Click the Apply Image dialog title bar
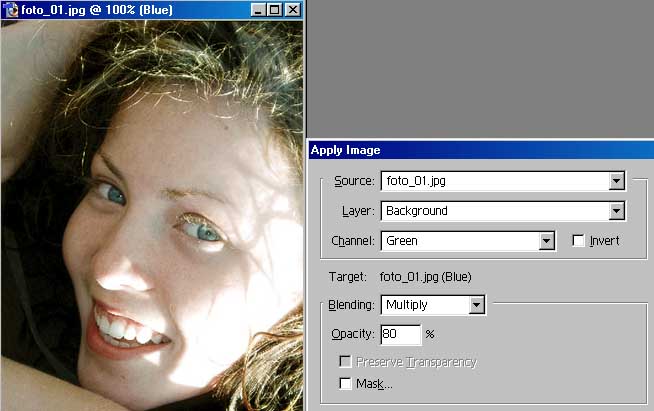654x411 pixels. tap(481, 150)
